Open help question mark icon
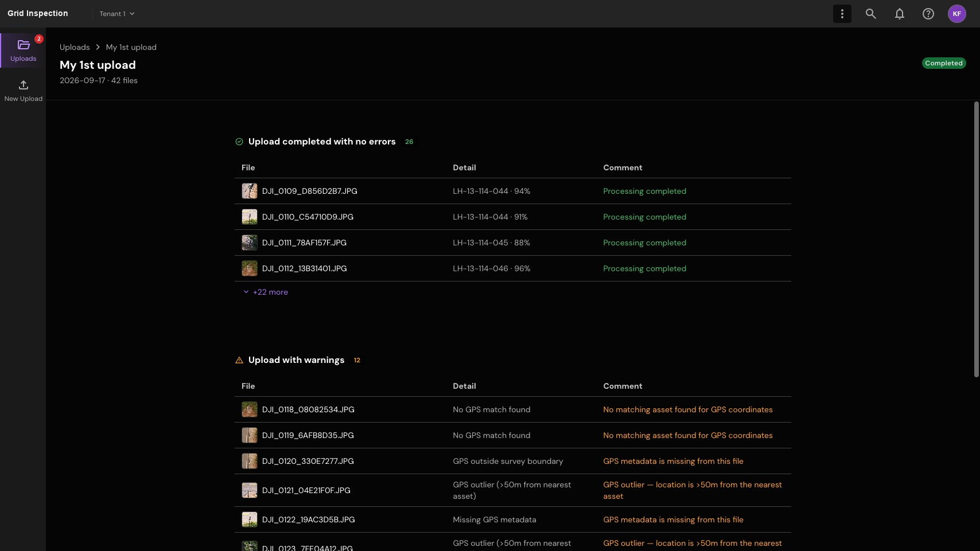 point(928,14)
